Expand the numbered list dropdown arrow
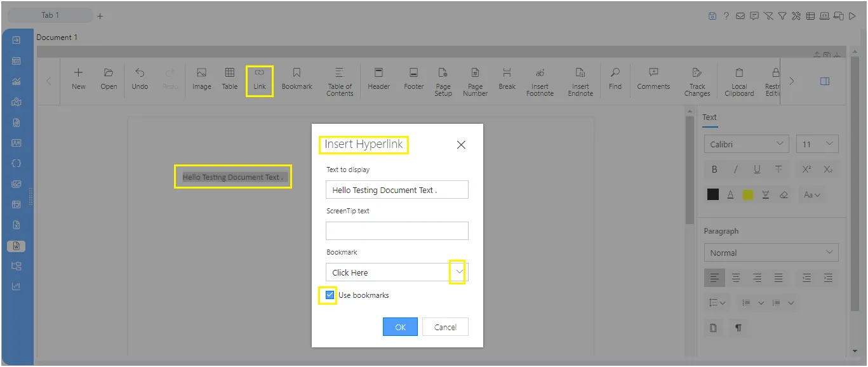 click(x=791, y=304)
